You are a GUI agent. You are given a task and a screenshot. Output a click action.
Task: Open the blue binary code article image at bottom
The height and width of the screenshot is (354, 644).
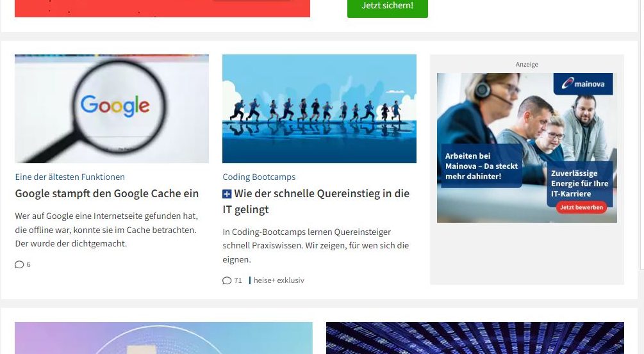[475, 338]
